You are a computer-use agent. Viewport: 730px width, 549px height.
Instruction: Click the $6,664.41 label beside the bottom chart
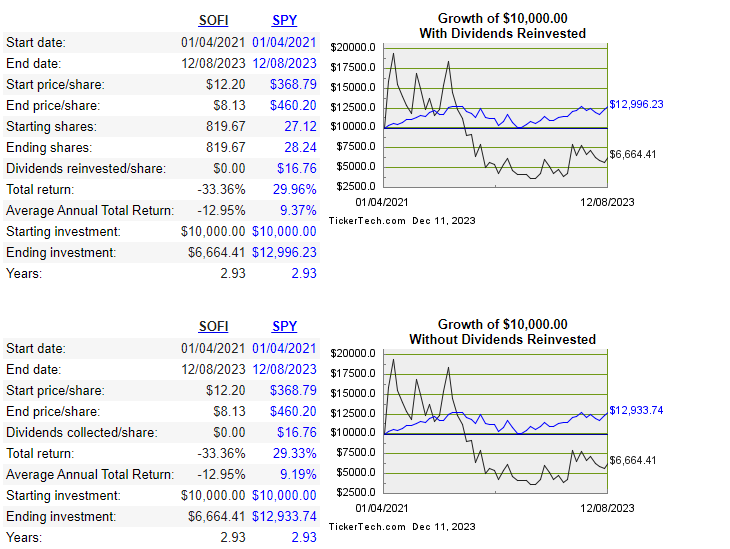(632, 460)
